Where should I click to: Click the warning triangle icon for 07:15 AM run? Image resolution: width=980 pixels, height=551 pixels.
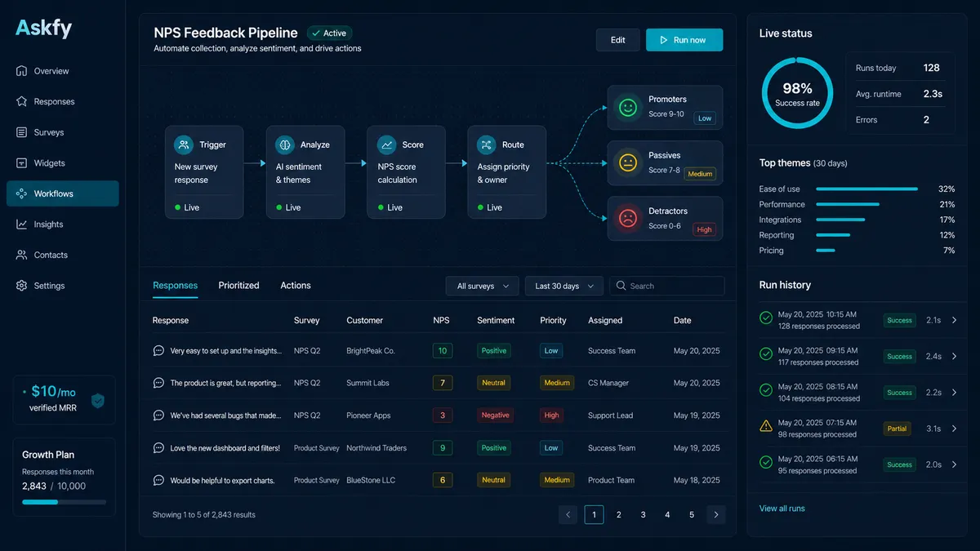(x=765, y=426)
